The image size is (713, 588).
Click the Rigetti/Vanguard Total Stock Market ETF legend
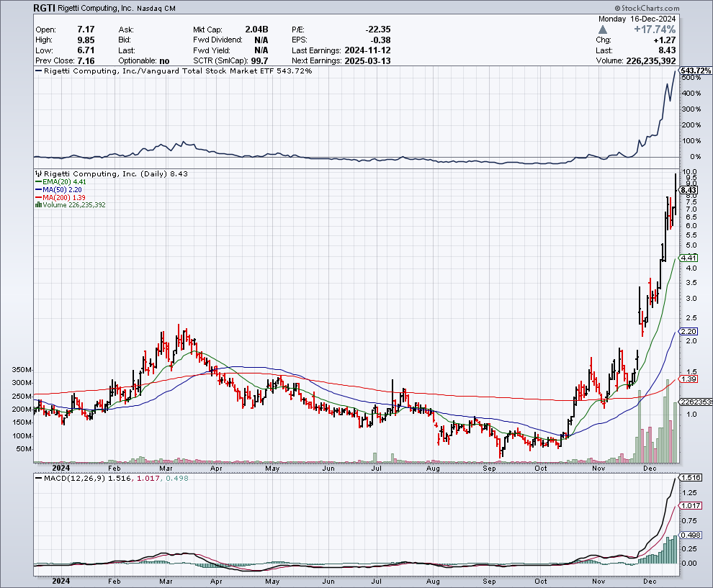[174, 71]
